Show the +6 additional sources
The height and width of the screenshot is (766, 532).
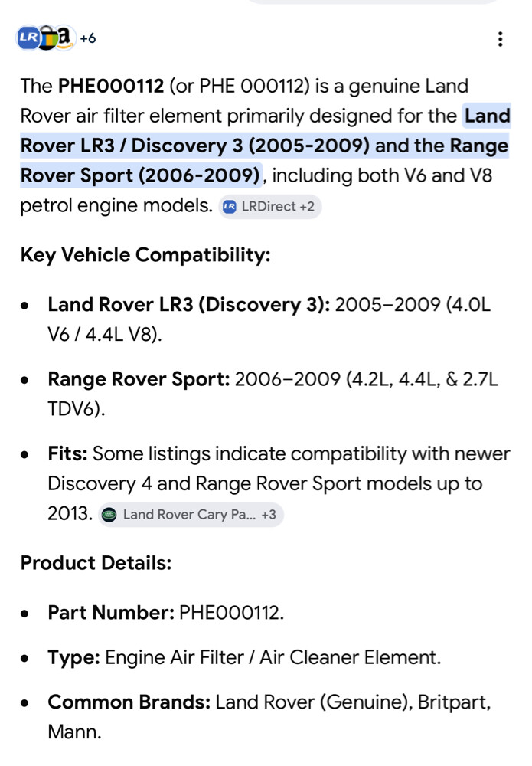point(88,38)
